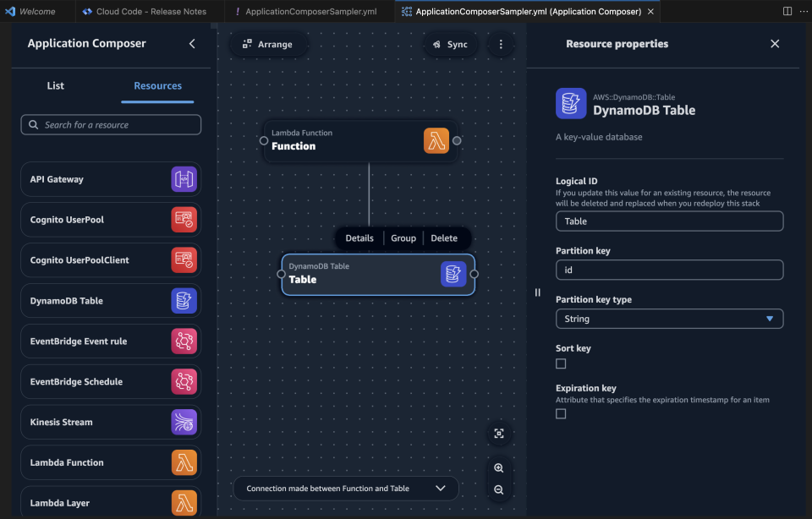The height and width of the screenshot is (519, 812).
Task: Select the EventBridge Schedule resource icon
Action: [x=182, y=381]
